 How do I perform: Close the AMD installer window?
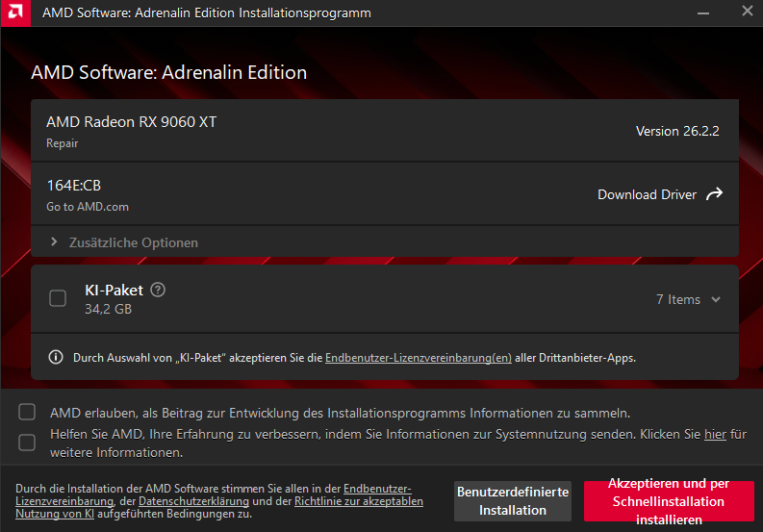(x=748, y=11)
